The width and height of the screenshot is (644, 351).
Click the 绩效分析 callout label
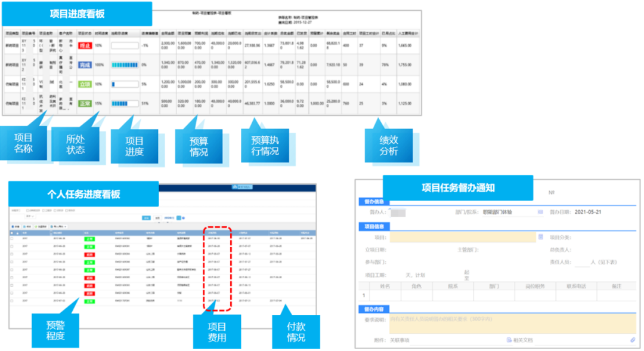[x=388, y=146]
